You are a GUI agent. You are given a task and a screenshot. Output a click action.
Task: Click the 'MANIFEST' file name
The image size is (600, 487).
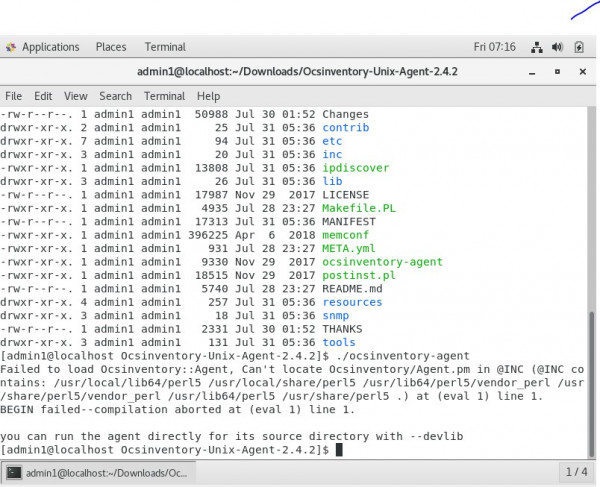point(349,222)
